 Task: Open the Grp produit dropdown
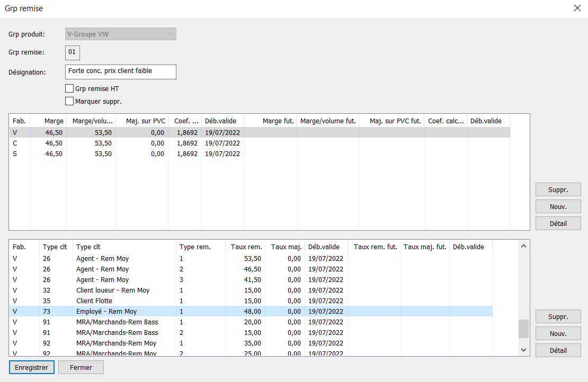click(121, 34)
